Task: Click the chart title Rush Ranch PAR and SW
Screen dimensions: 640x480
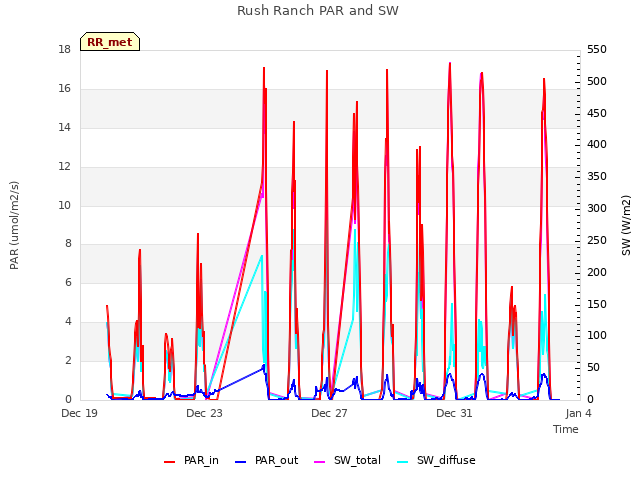Action: pos(318,11)
